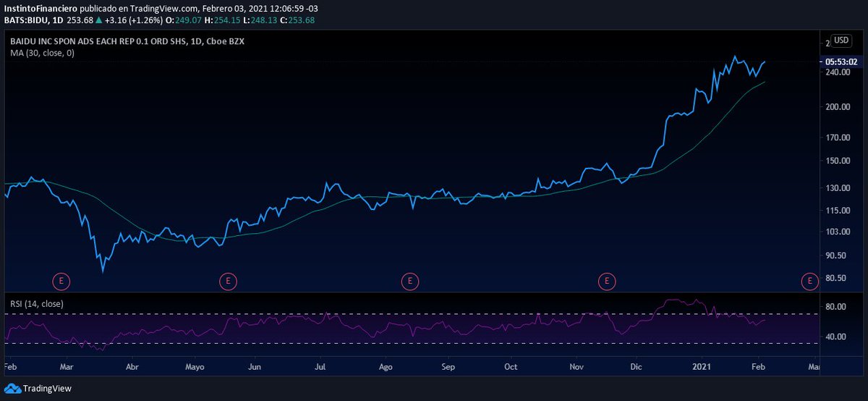The height and width of the screenshot is (401, 868).
Task: Click the 90.50 price axis label
Action: point(837,256)
